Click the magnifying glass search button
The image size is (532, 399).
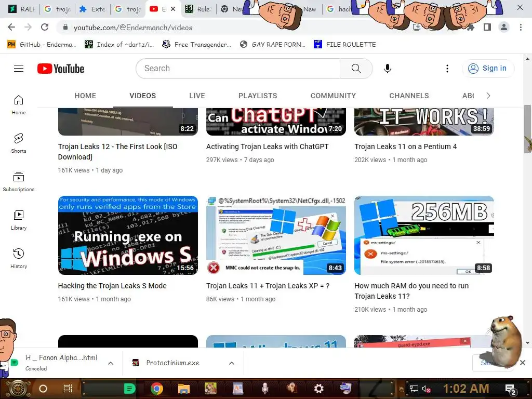coord(356,69)
